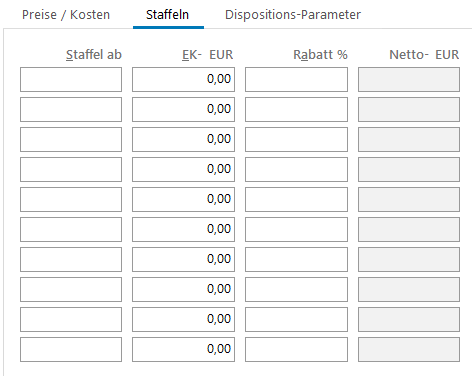Image resolution: width=472 pixels, height=376 pixels.
Task: Click the first Staffel ab input field
Action: point(71,79)
